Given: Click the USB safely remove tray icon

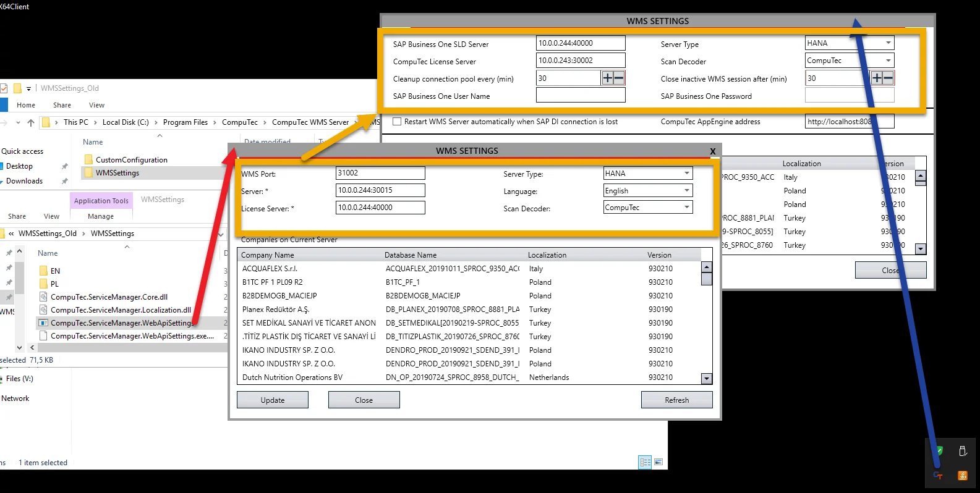Looking at the screenshot, I should (962, 451).
